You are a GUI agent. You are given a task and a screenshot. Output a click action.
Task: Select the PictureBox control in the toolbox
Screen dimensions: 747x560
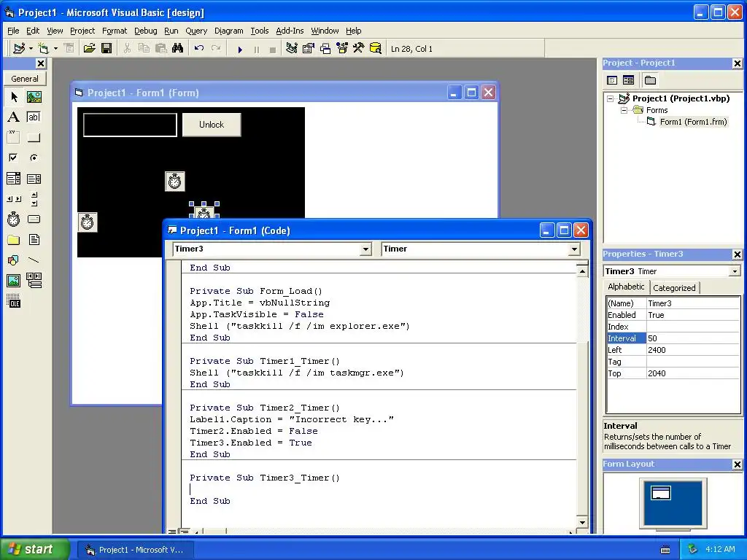click(34, 97)
